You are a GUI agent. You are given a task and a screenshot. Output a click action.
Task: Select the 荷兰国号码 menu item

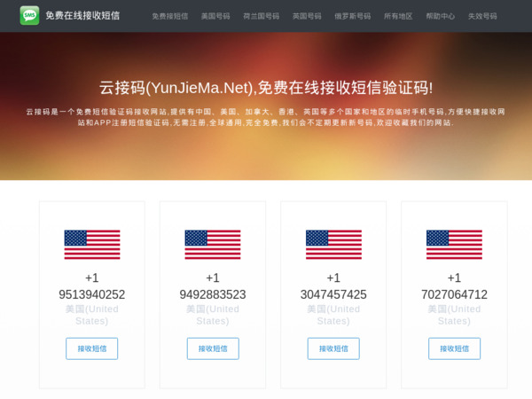pos(262,16)
